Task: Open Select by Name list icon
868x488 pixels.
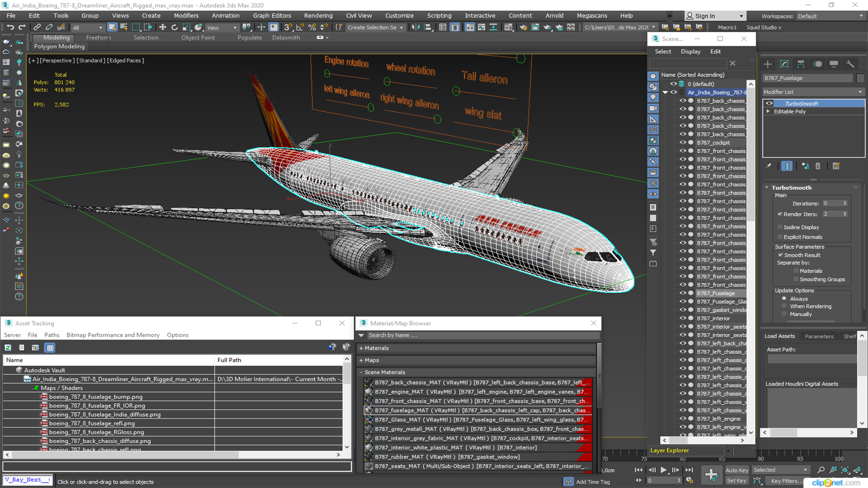Action: click(124, 28)
